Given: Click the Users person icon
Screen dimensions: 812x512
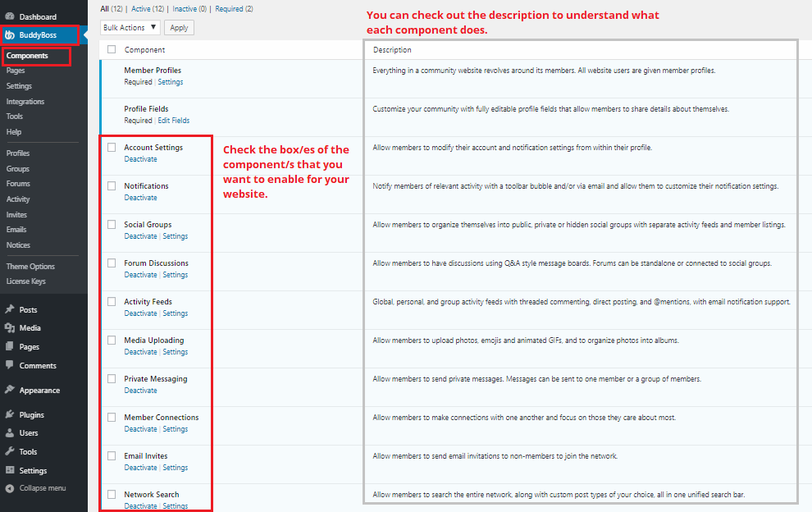Looking at the screenshot, I should [10, 432].
